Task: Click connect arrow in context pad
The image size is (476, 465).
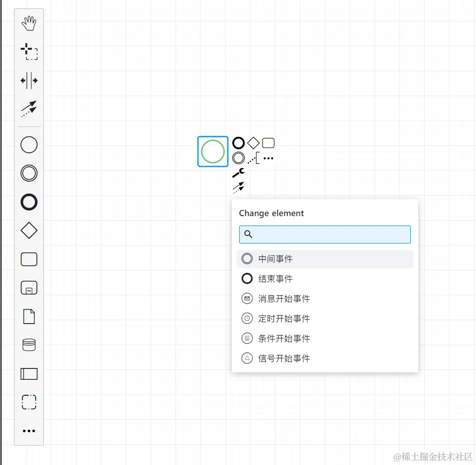Action: point(238,188)
